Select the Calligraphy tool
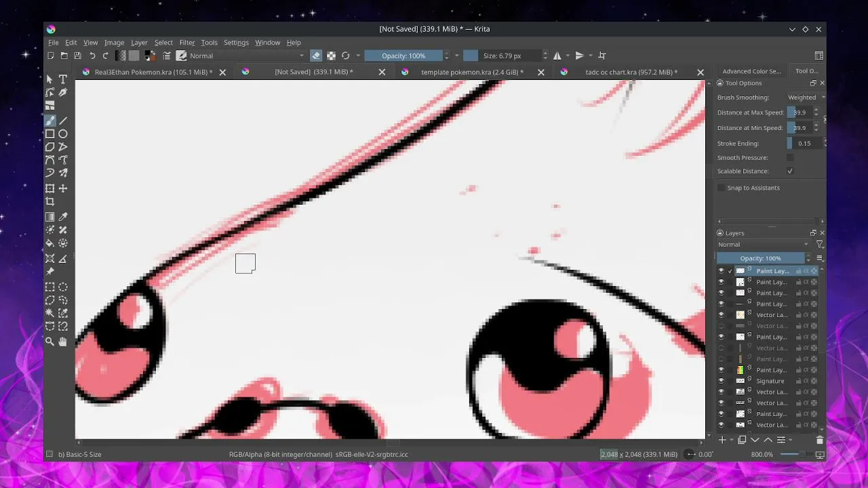Viewport: 868px width, 488px height. pos(63,92)
